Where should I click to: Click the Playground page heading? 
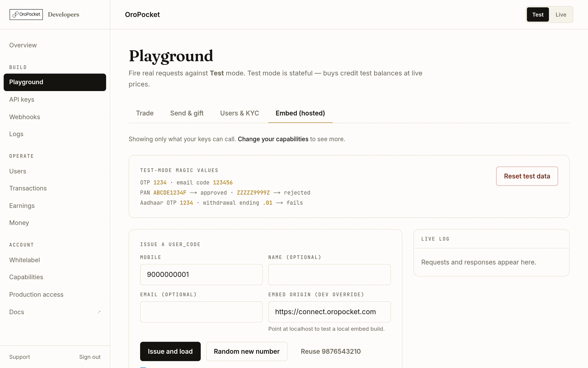[x=171, y=56]
